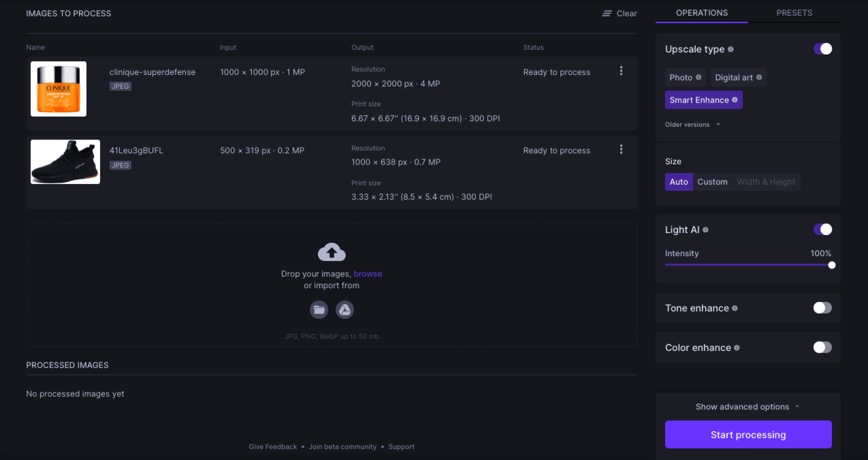Adjust the Light AI intensity slider
This screenshot has height=460, width=868.
[x=832, y=265]
